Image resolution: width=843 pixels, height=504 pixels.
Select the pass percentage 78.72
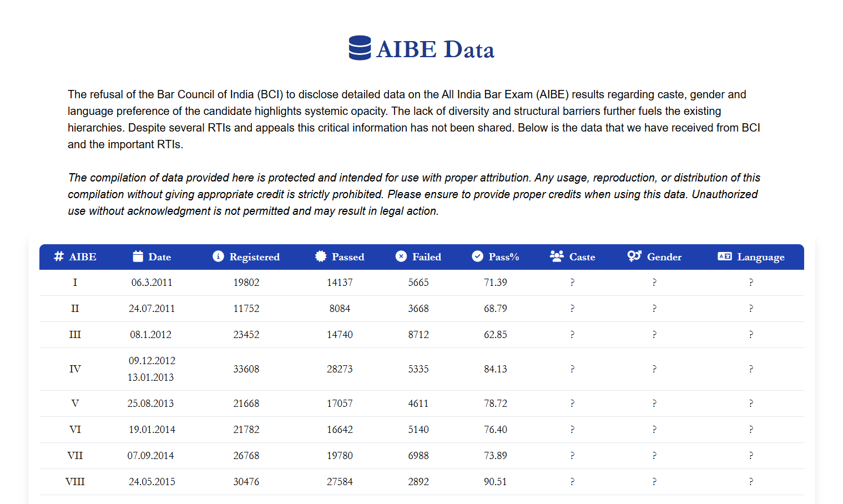click(496, 404)
